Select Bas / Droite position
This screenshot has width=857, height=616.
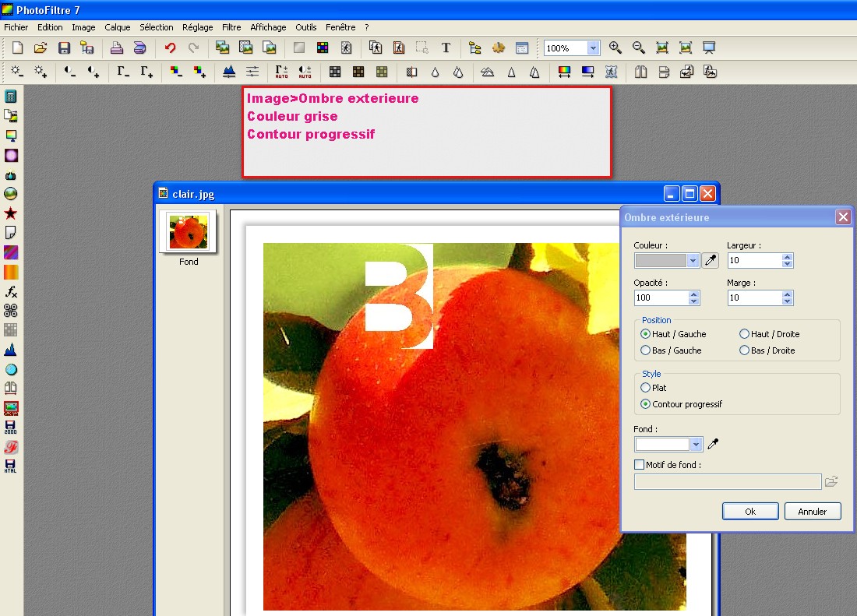pos(767,350)
